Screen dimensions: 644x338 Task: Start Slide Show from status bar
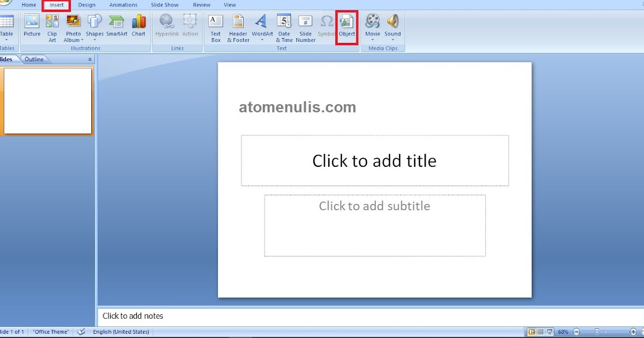pos(550,332)
